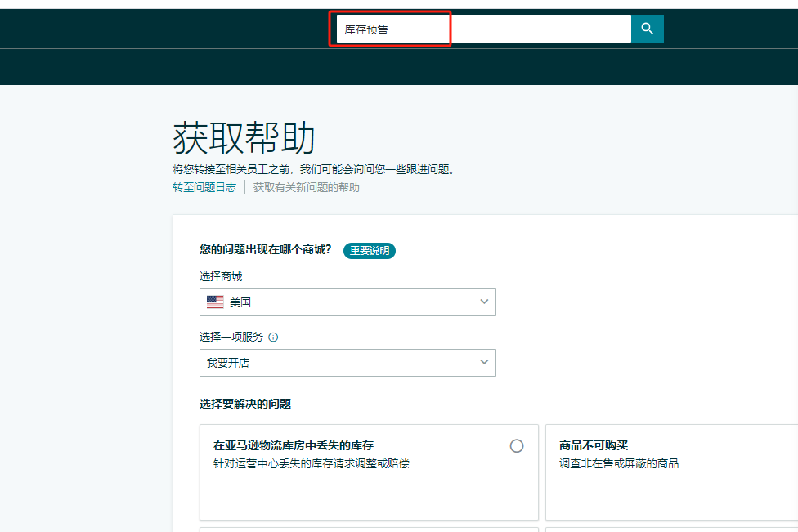Select the 在亚马逊物流库房中丢失的库存 radio button
Viewport: 798px width, 532px height.
(517, 446)
